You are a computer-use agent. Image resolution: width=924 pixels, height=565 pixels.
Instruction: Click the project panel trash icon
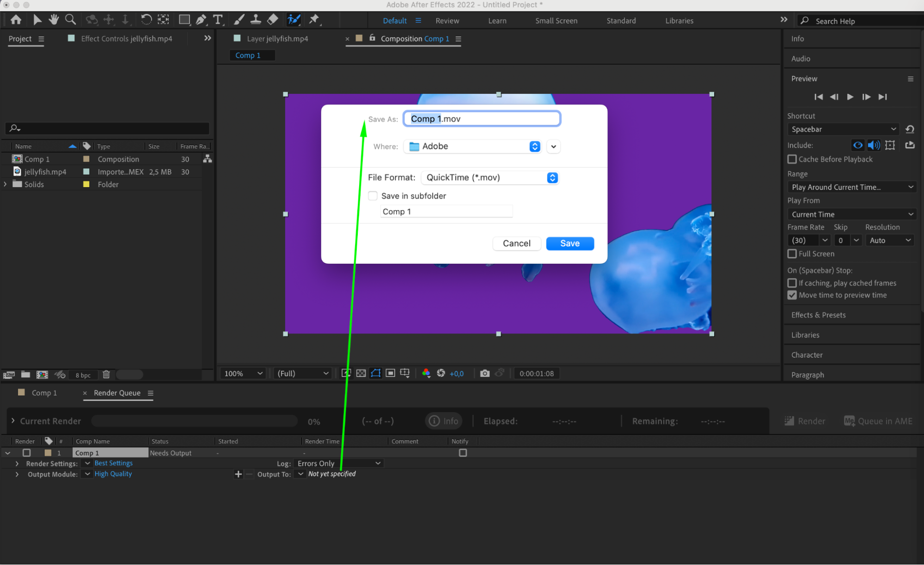106,375
